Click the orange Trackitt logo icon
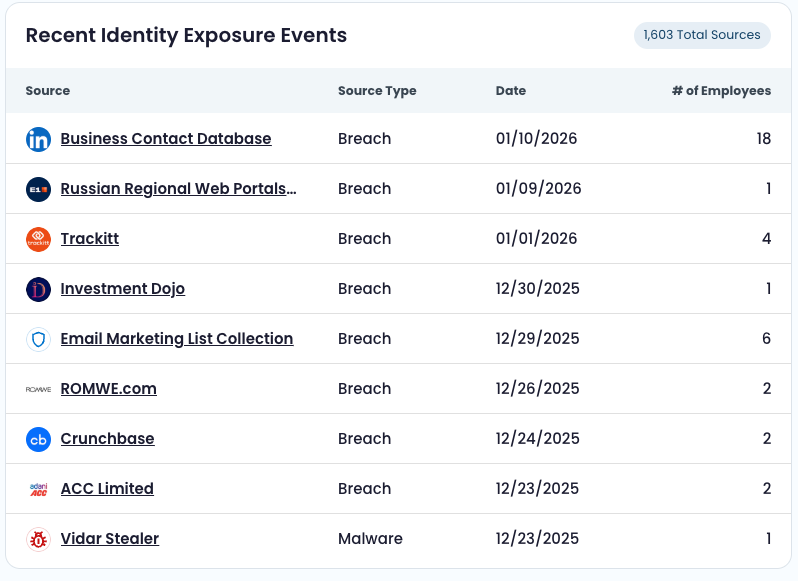Screen dimensions: 798x581 tap(38, 239)
